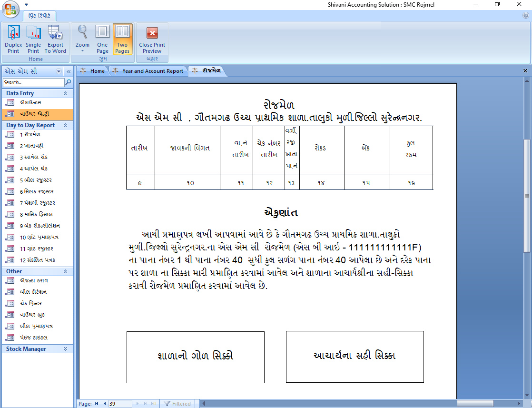Screen dimensions: 532x408
Task: Click the search magnifier in the navigation pane
Action: tap(69, 82)
